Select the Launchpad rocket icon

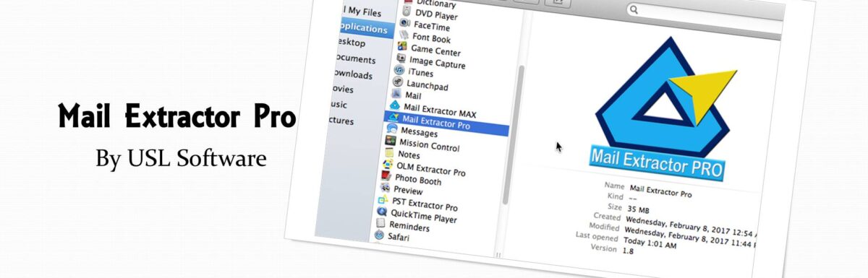pos(398,82)
